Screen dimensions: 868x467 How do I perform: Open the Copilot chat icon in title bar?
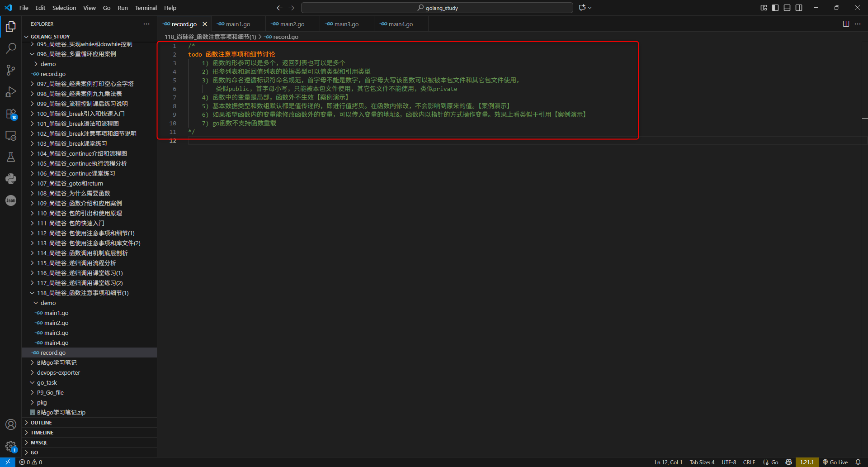click(x=582, y=8)
